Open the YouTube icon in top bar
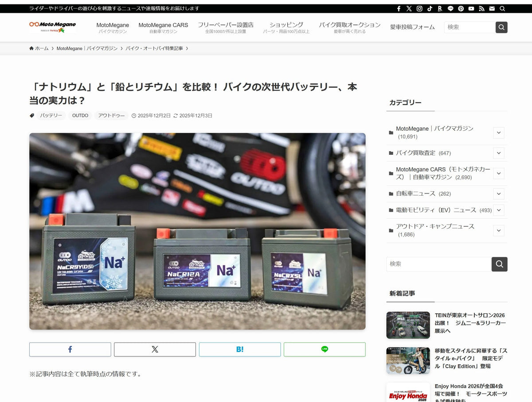Screen dimensions: 532x402 coord(471,8)
